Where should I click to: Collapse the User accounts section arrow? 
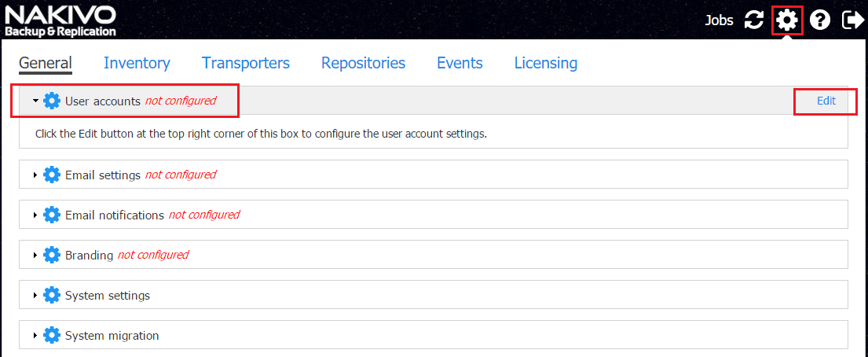pos(35,101)
